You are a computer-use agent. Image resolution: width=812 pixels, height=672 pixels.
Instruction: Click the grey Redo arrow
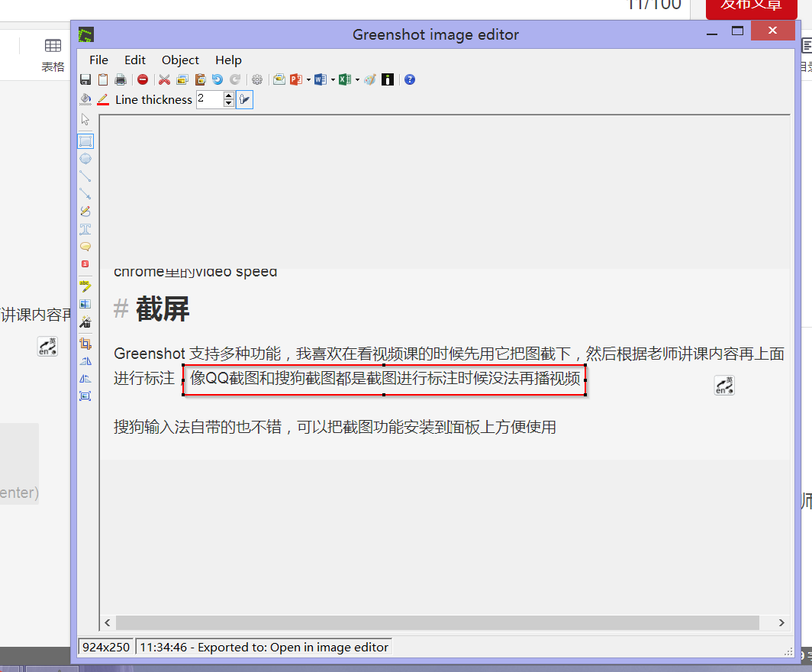pyautogui.click(x=235, y=79)
